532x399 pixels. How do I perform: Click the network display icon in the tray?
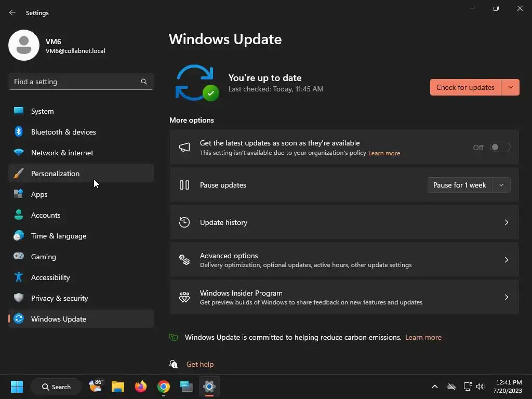point(468,387)
